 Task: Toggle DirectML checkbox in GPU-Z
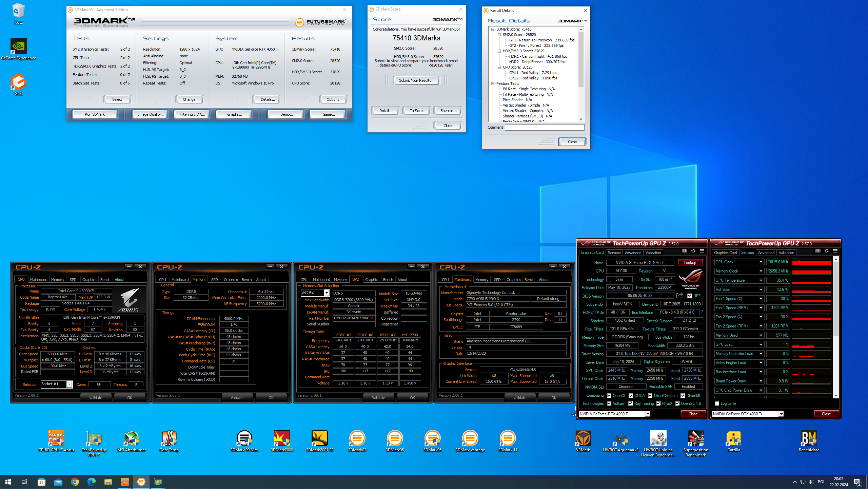683,396
